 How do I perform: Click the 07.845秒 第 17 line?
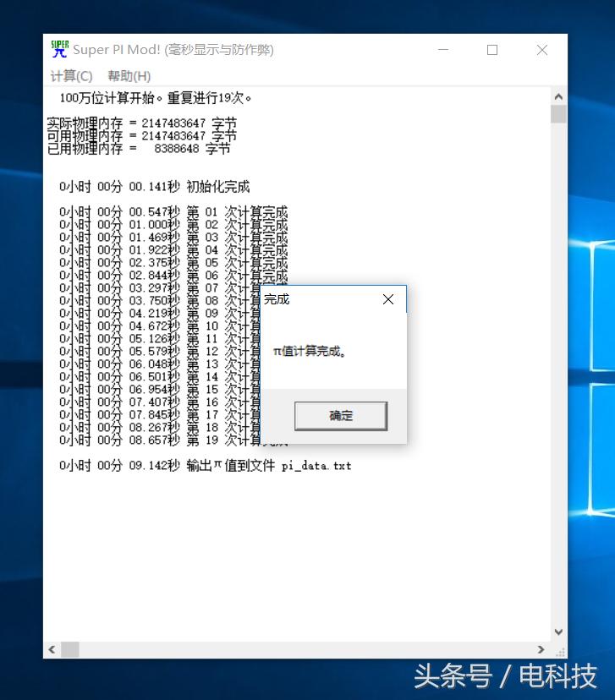point(159,415)
